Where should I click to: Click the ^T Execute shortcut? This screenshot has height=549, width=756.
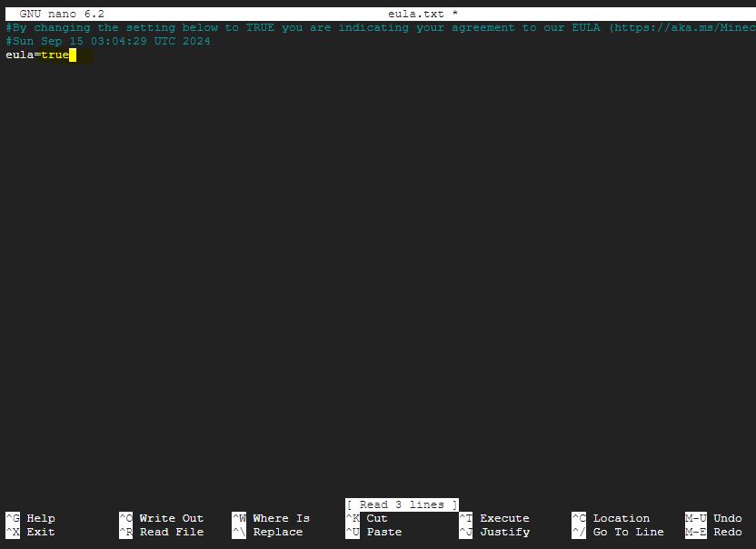click(494, 518)
